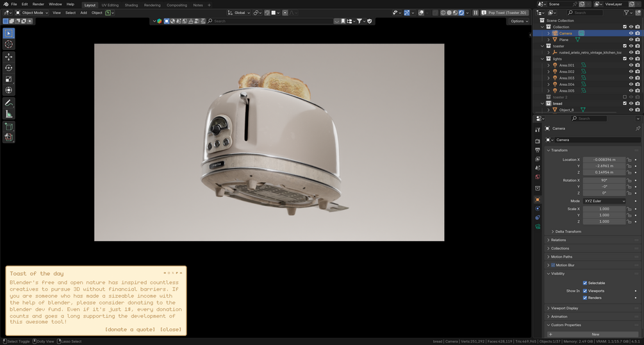Click the [donate a quote] link

130,330
